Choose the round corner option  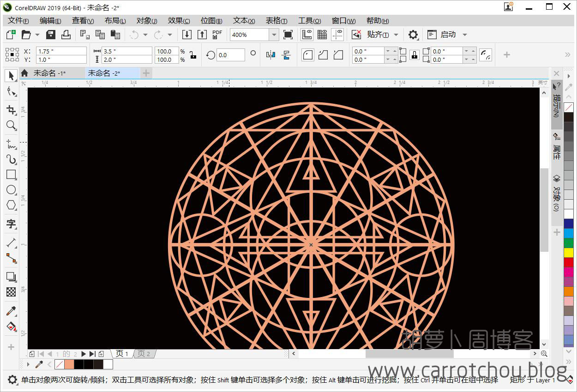pos(308,55)
